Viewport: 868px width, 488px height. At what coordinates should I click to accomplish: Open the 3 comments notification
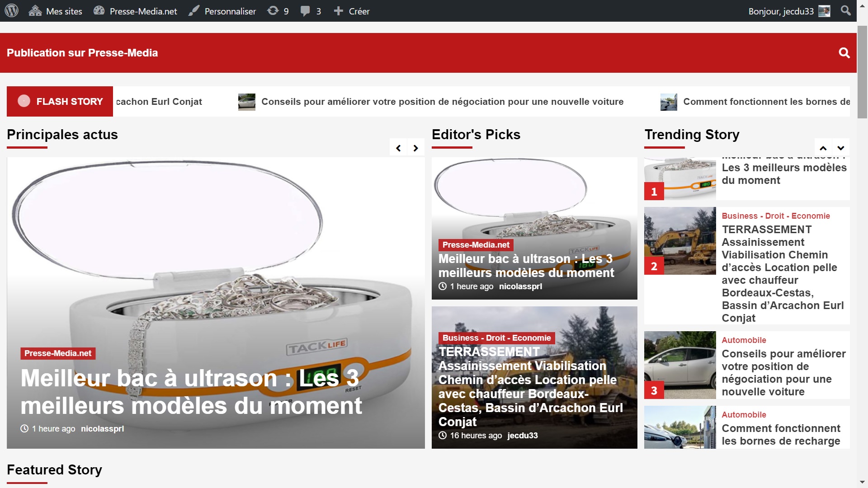311,11
